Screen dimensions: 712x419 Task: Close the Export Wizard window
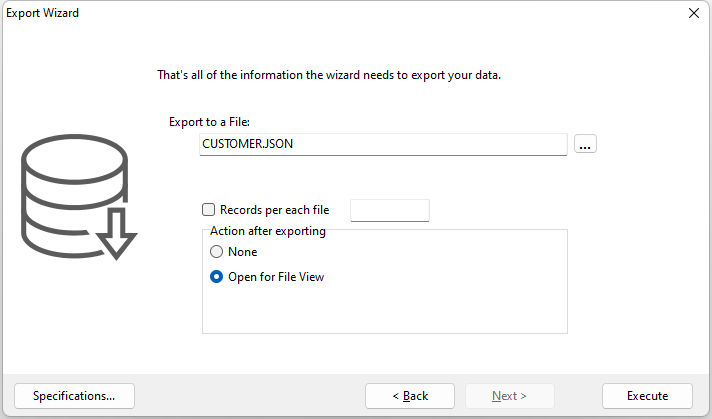pyautogui.click(x=693, y=13)
